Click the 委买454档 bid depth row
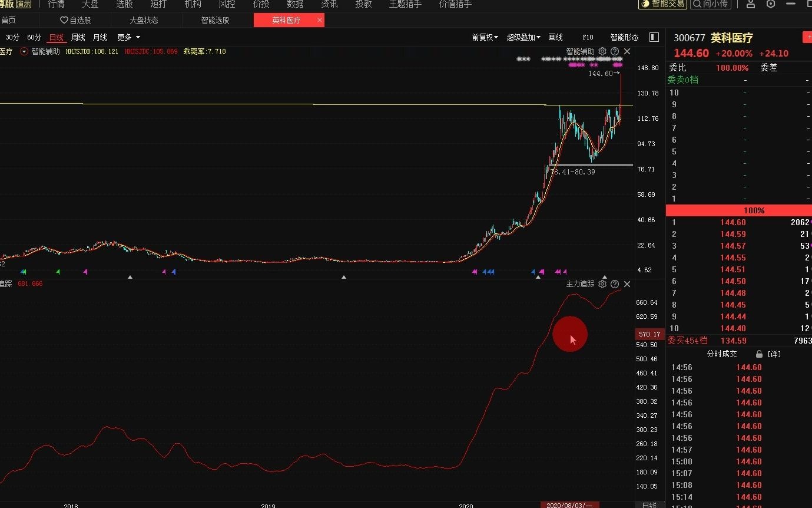This screenshot has height=508, width=812. 739,341
